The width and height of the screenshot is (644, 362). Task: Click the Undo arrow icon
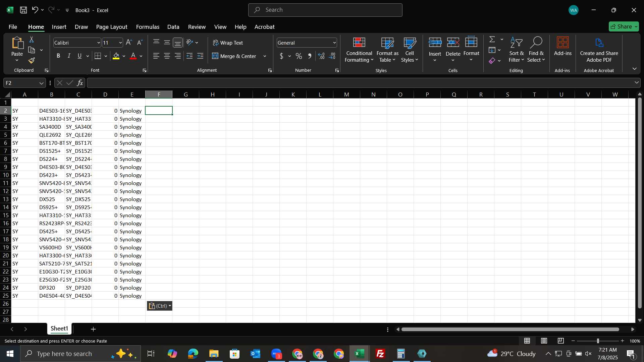click(x=35, y=10)
